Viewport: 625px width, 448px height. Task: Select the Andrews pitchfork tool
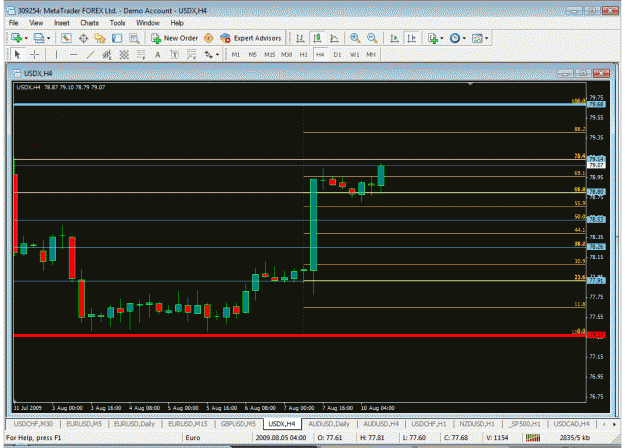coord(192,55)
